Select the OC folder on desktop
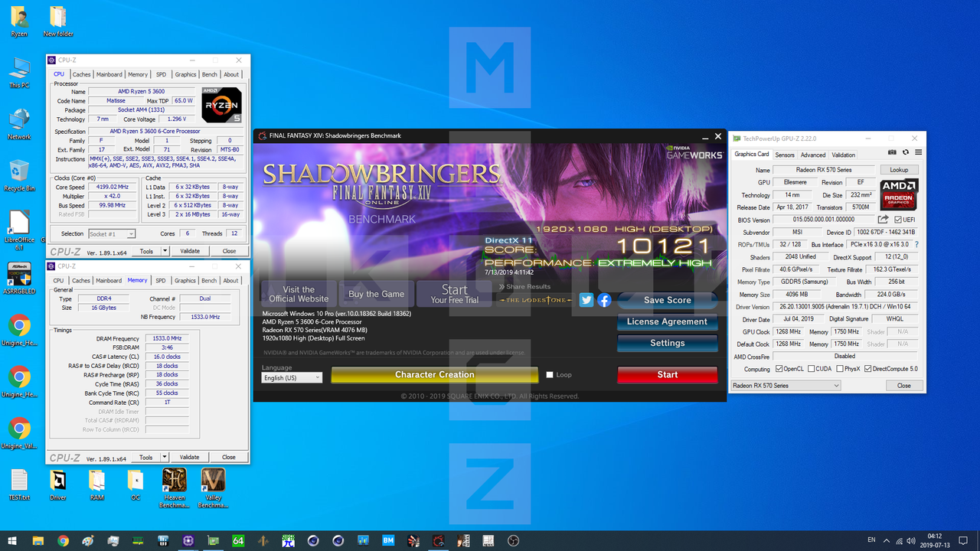Screen dimensions: 980x551 point(135,484)
